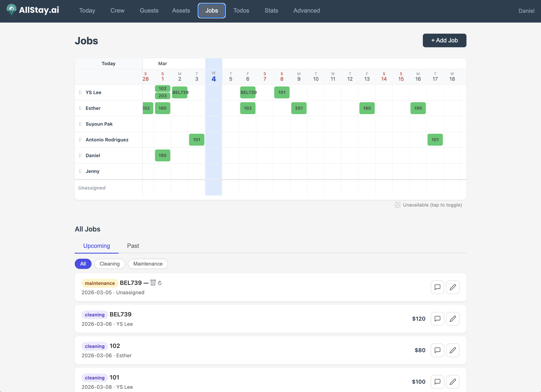
Task: Enable the Maintenance filter pill
Action: 148,264
